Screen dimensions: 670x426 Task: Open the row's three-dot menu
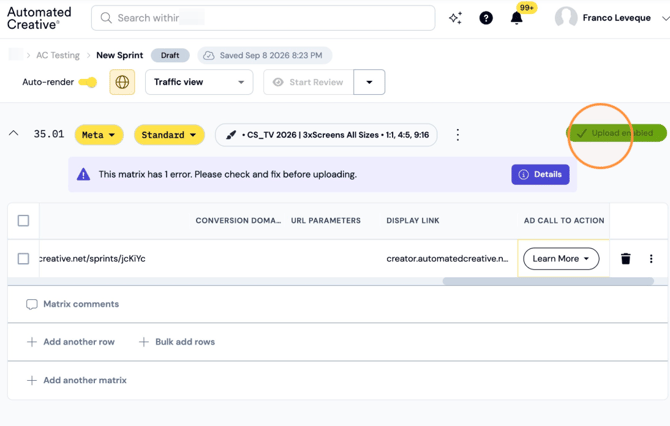tap(651, 259)
